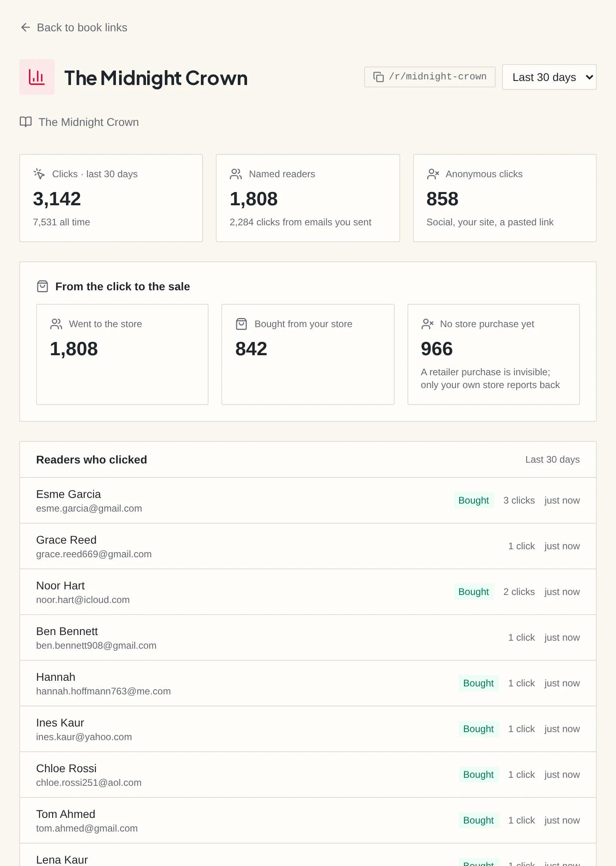Click the 7,531 all time text
This screenshot has height=866, width=616.
coord(61,222)
